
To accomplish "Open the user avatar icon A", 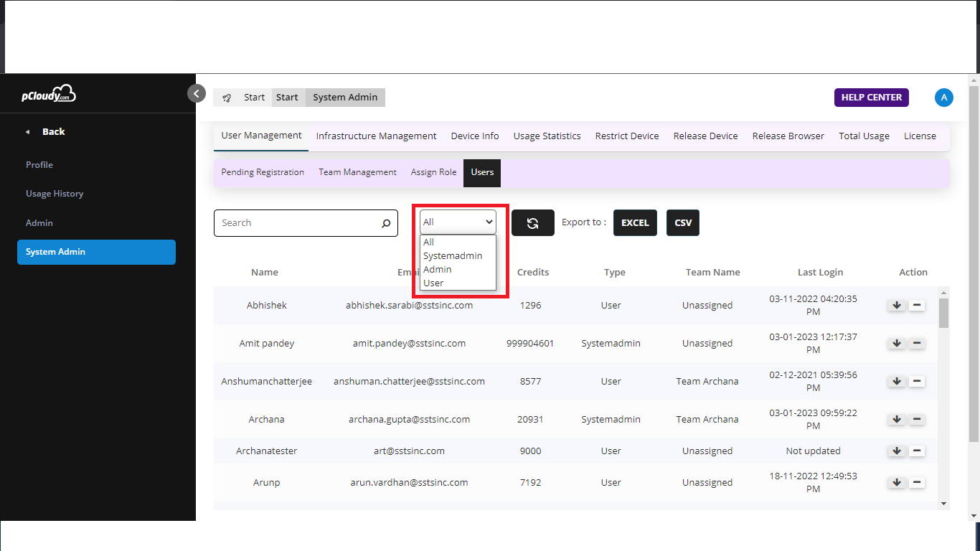I will (944, 98).
